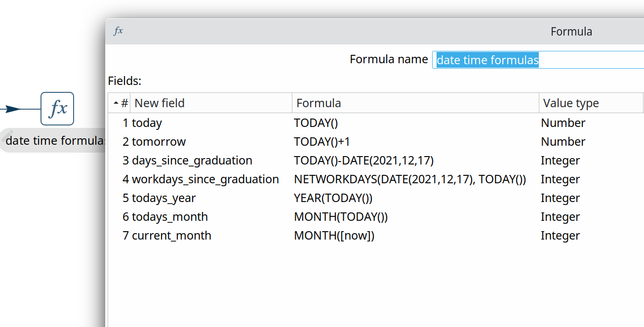Click the fx icon in dialog title bar
The height and width of the screenshot is (327, 644).
coord(118,31)
